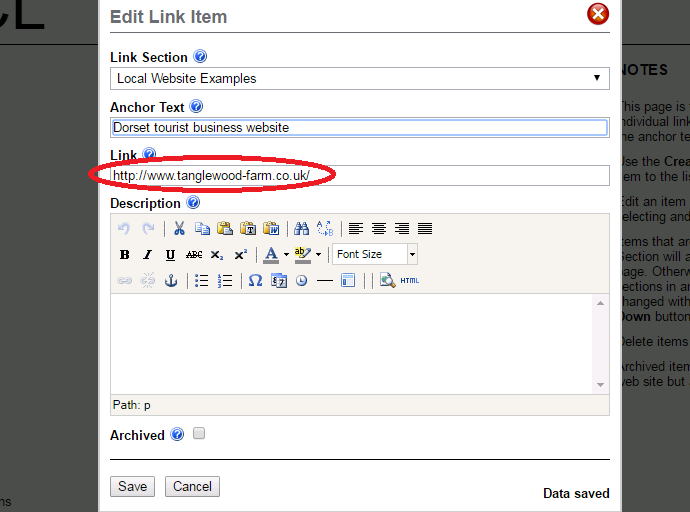Open the Font Size dropdown

(x=374, y=254)
